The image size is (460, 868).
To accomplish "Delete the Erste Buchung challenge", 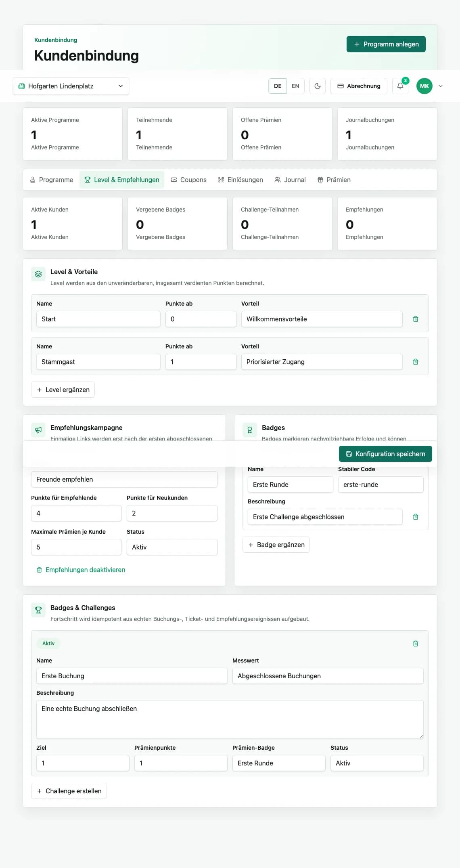I will (416, 644).
